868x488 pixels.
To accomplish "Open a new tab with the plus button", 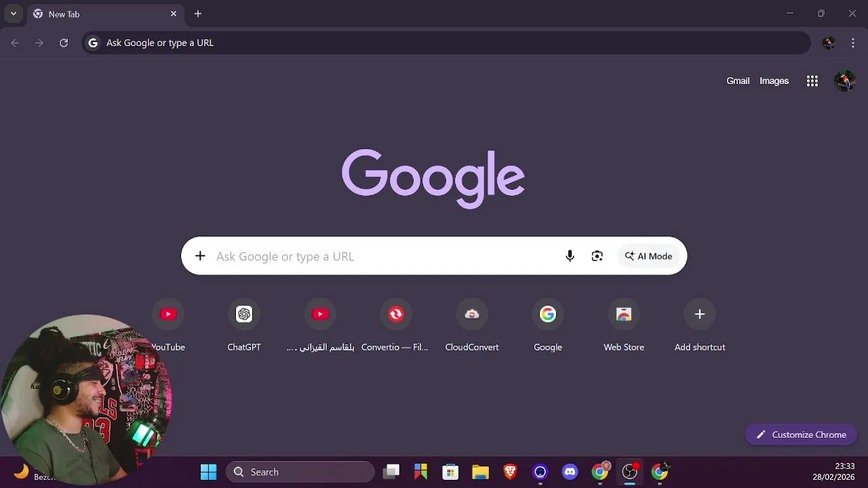I will (x=198, y=14).
